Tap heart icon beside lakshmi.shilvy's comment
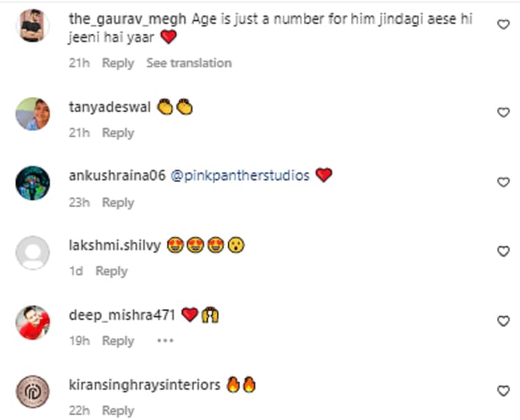 (x=504, y=252)
